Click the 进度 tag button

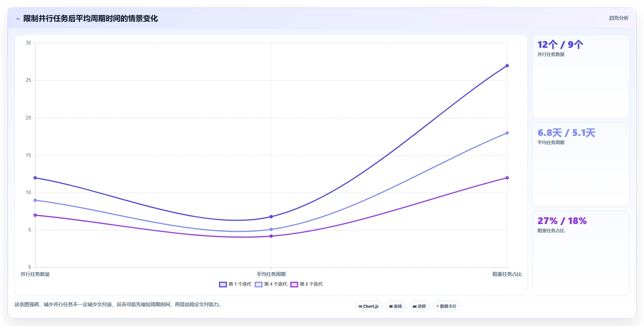(x=419, y=306)
